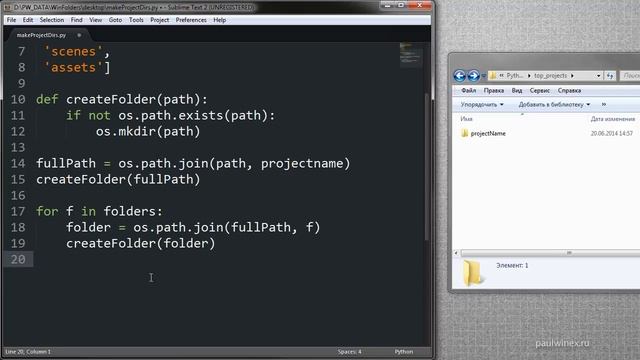This screenshot has height=360, width=640.
Task: Click the 'Pyth...' breadcrumb in address bar
Action: [x=515, y=76]
